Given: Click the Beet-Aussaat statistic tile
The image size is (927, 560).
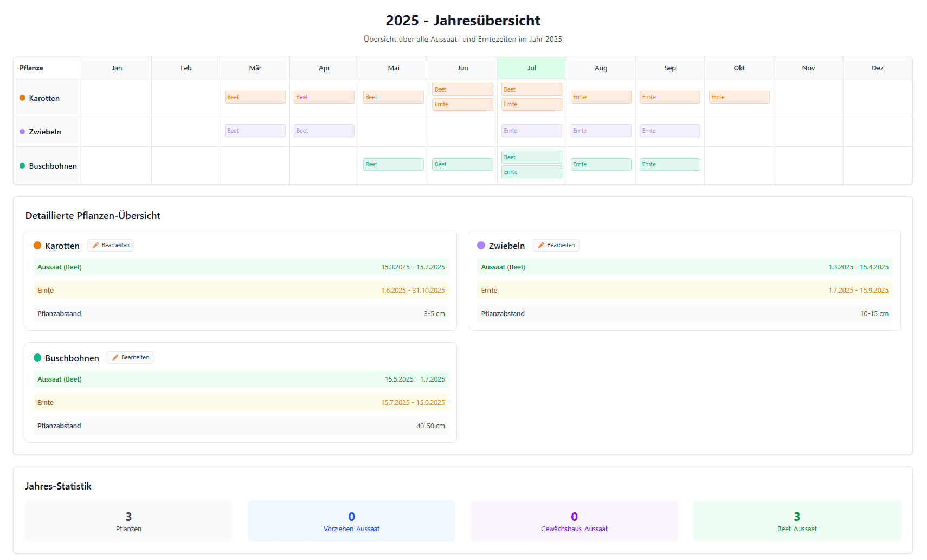Looking at the screenshot, I should (x=796, y=521).
